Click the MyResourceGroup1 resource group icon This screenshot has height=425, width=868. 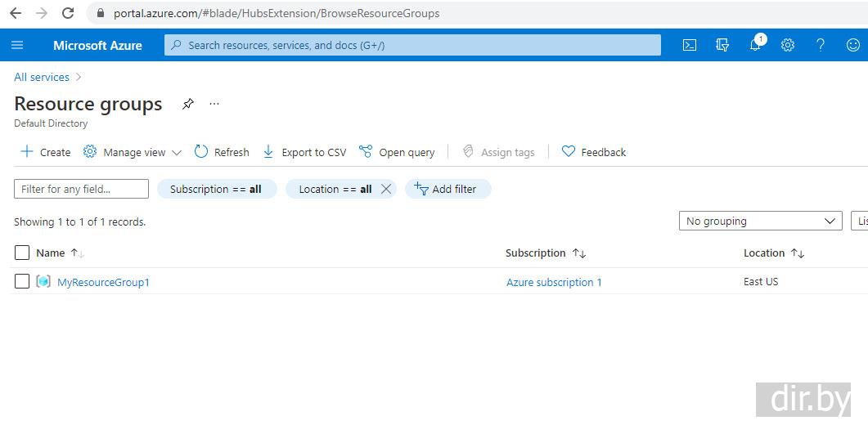(x=43, y=282)
